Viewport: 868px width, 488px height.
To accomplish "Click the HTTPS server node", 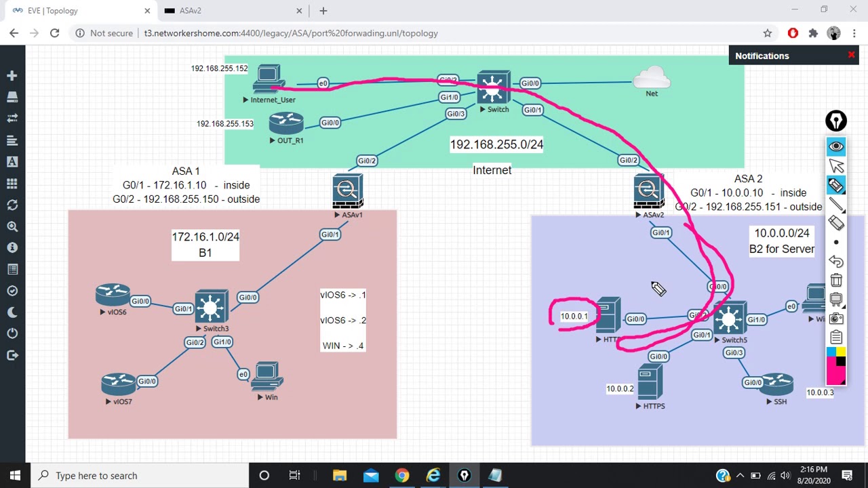I will point(650,383).
